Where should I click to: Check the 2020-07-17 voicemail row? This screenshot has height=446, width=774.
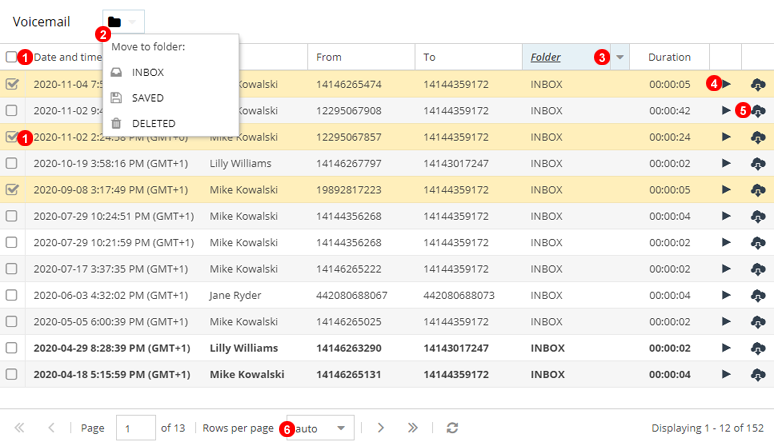point(11,268)
